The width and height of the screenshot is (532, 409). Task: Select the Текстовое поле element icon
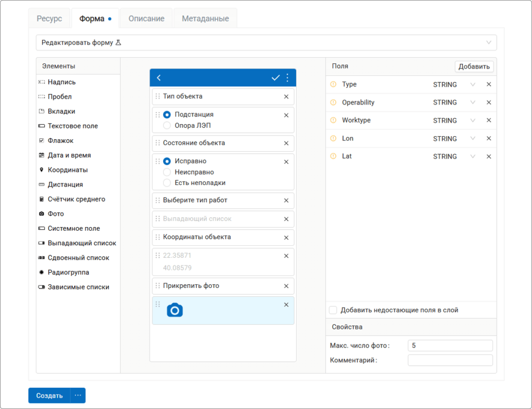[x=42, y=126]
